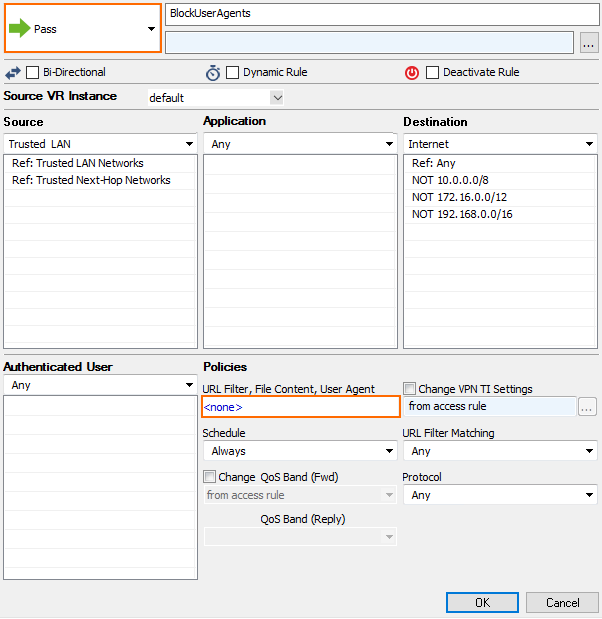
Task: Open the URL Filter Matching dropdown
Action: point(500,451)
